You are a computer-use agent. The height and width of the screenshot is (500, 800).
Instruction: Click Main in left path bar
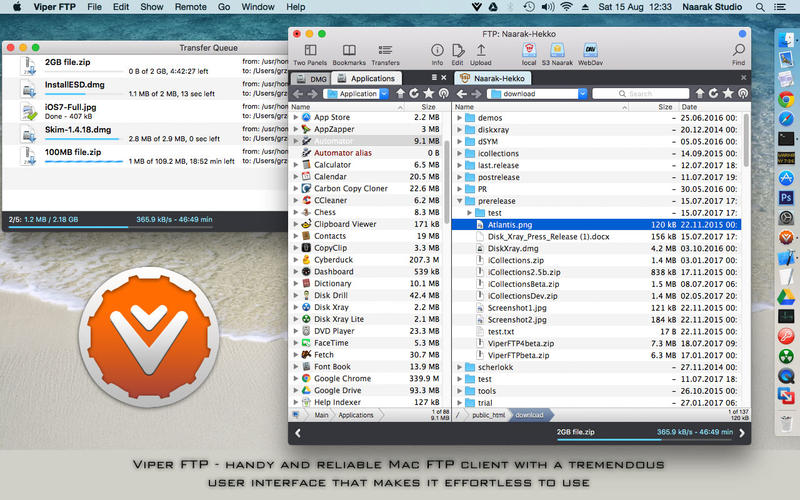(321, 415)
